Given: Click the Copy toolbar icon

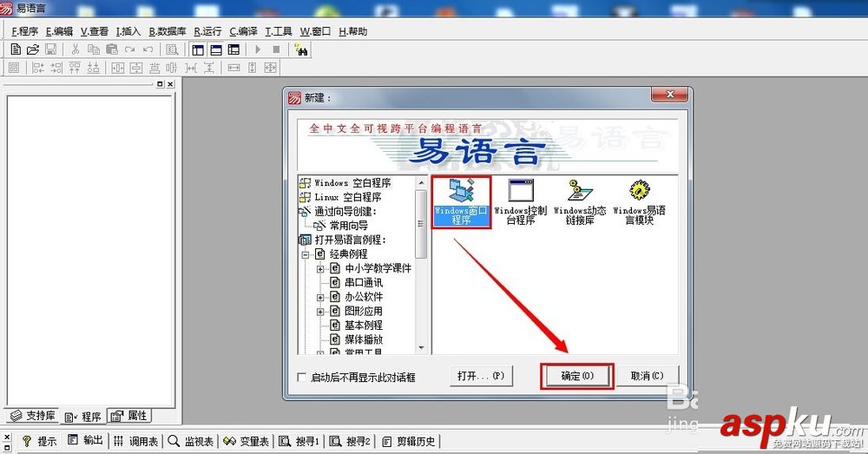Looking at the screenshot, I should 94,49.
